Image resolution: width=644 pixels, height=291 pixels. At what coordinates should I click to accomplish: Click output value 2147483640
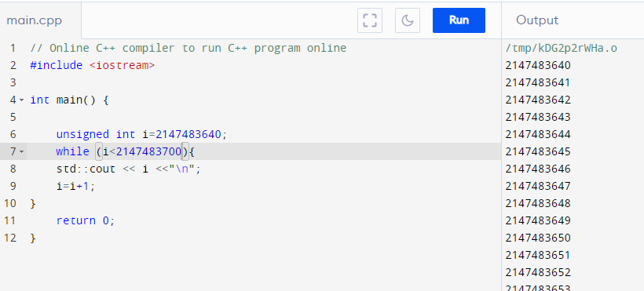click(538, 65)
